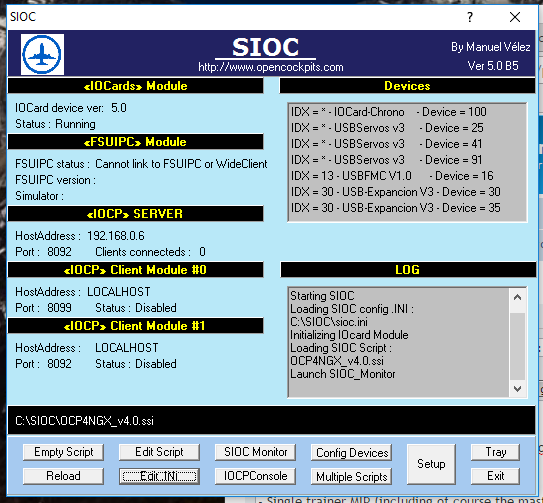Launch SIOC Monitor

tap(255, 452)
